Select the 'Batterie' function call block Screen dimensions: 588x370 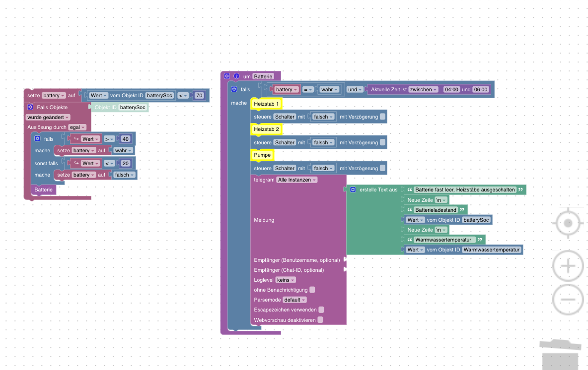pos(44,189)
